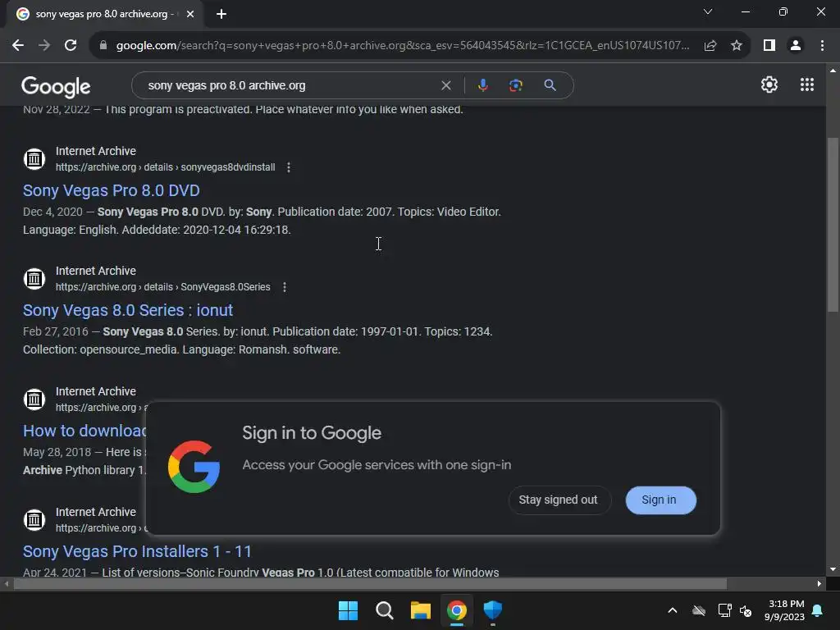This screenshot has height=630, width=840.
Task: Click the Sign in button
Action: click(661, 500)
